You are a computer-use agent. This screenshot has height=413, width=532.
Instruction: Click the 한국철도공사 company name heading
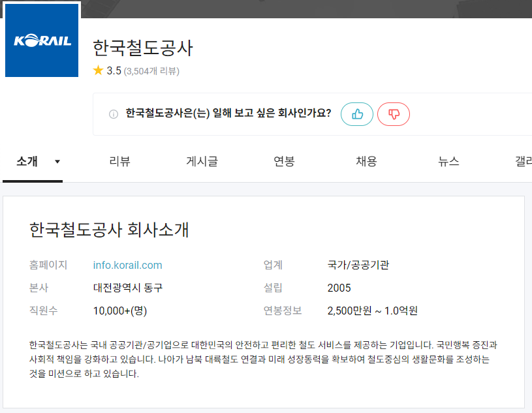143,48
